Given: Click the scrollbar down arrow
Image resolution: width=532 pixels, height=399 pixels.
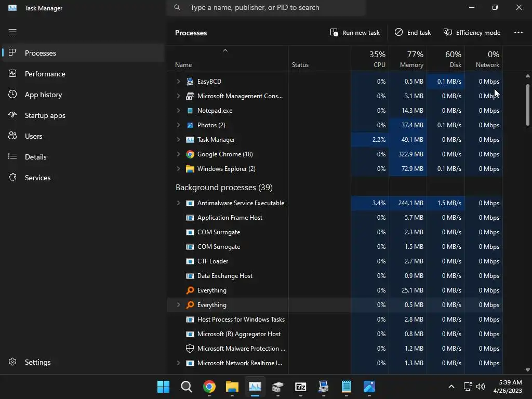Looking at the screenshot, I should pyautogui.click(x=528, y=370).
